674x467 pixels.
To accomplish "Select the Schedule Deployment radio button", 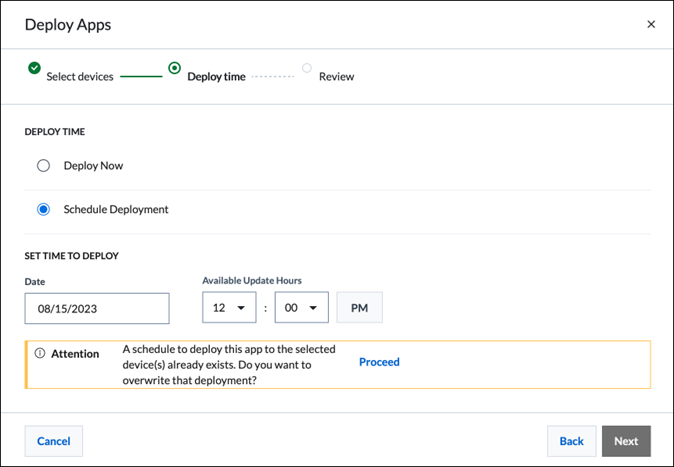I will pos(44,210).
